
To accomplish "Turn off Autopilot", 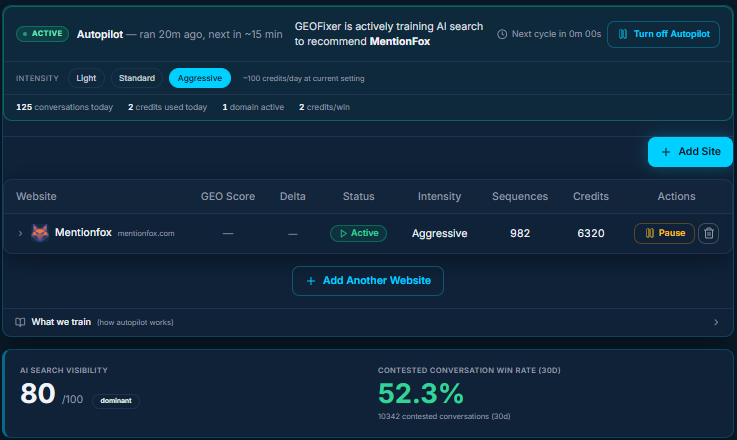I will point(663,34).
